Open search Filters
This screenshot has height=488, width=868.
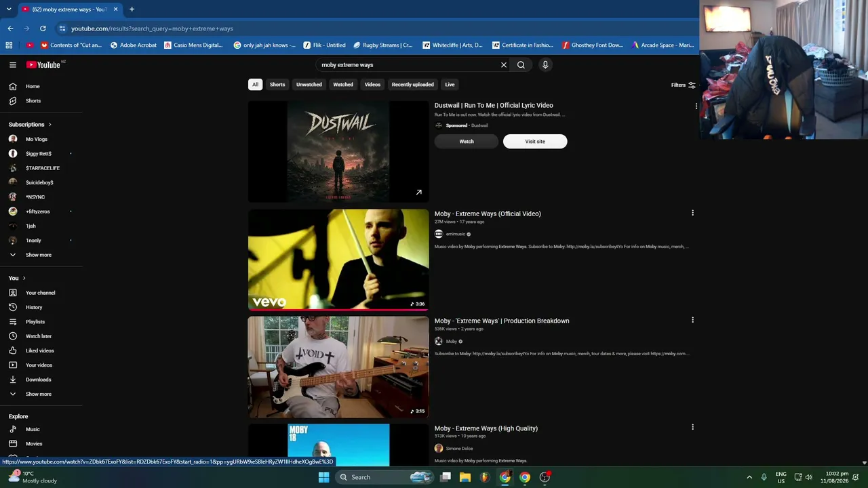(684, 85)
